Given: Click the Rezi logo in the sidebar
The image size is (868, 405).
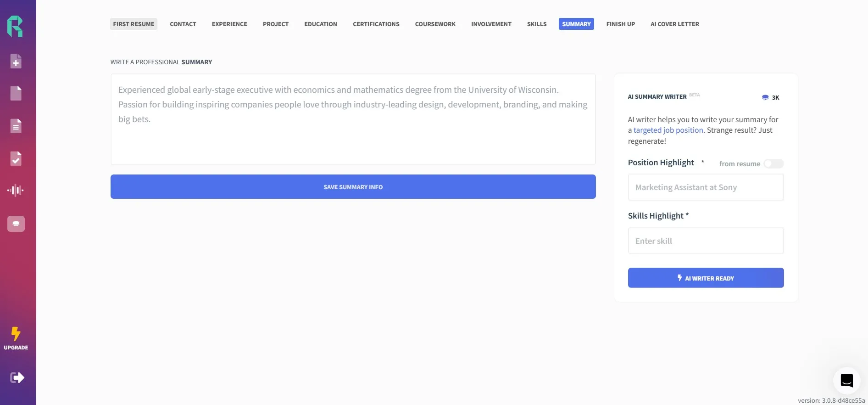Looking at the screenshot, I should click(x=17, y=27).
